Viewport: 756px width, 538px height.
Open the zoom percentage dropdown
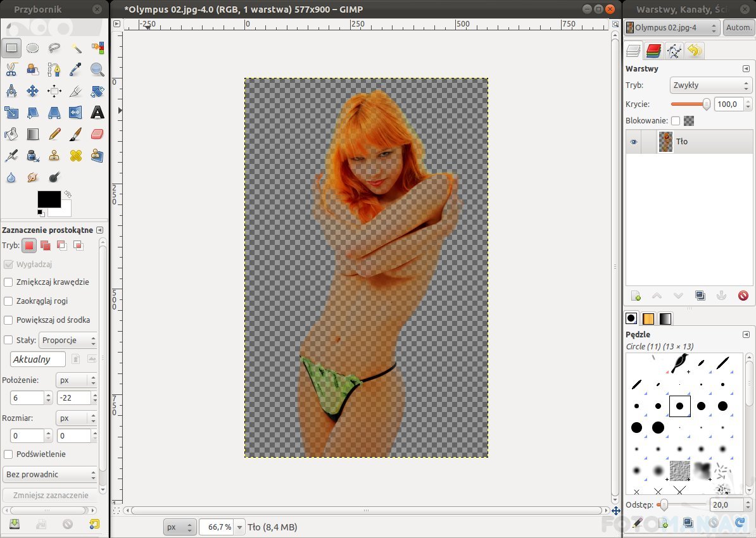pos(239,527)
